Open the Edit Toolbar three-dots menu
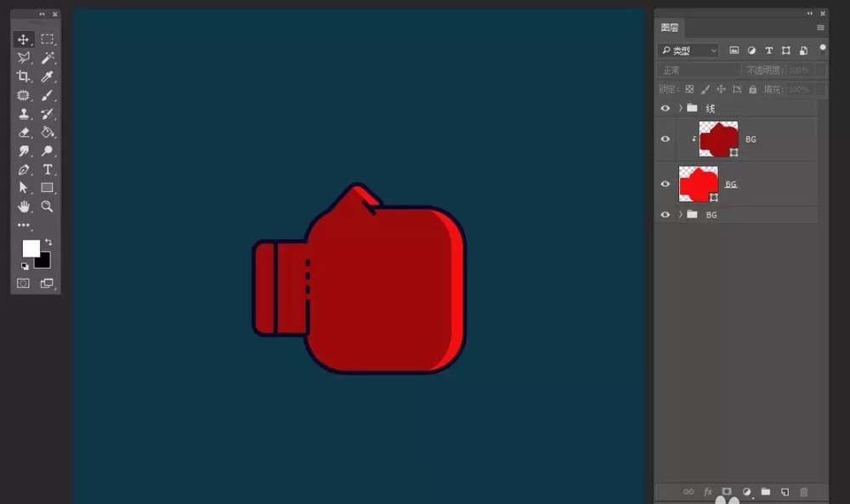 (23, 225)
